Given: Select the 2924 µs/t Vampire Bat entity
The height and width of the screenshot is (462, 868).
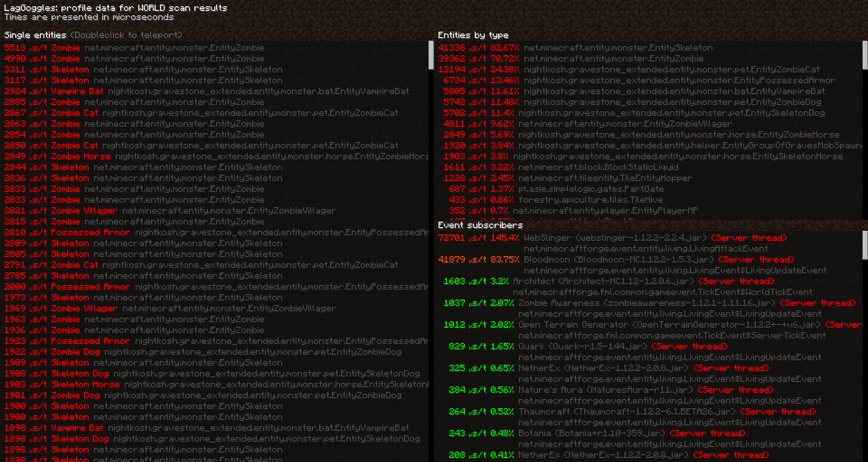Looking at the screenshot, I should click(x=207, y=91).
